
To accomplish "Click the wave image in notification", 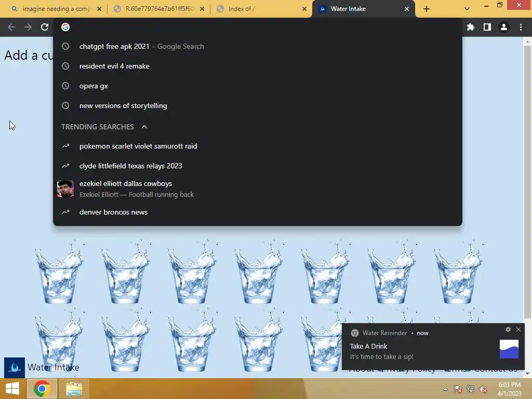I will point(509,349).
